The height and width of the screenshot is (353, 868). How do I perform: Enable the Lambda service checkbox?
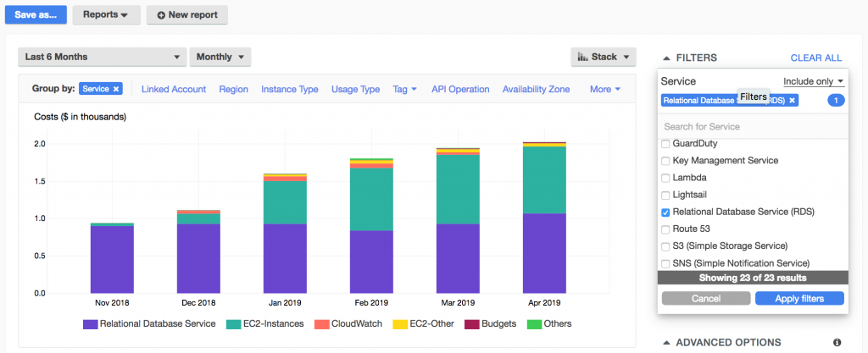pyautogui.click(x=665, y=178)
